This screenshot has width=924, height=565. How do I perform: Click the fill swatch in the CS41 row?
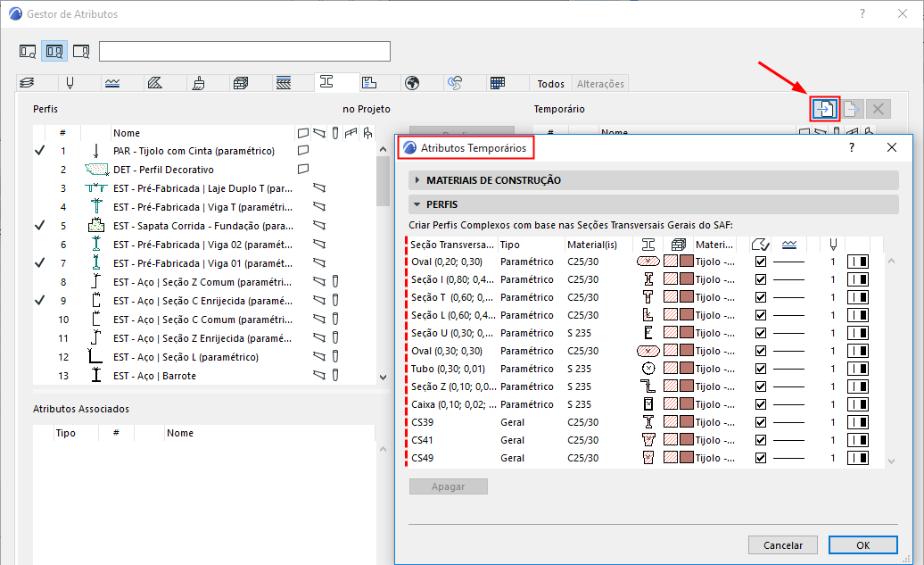click(x=671, y=439)
